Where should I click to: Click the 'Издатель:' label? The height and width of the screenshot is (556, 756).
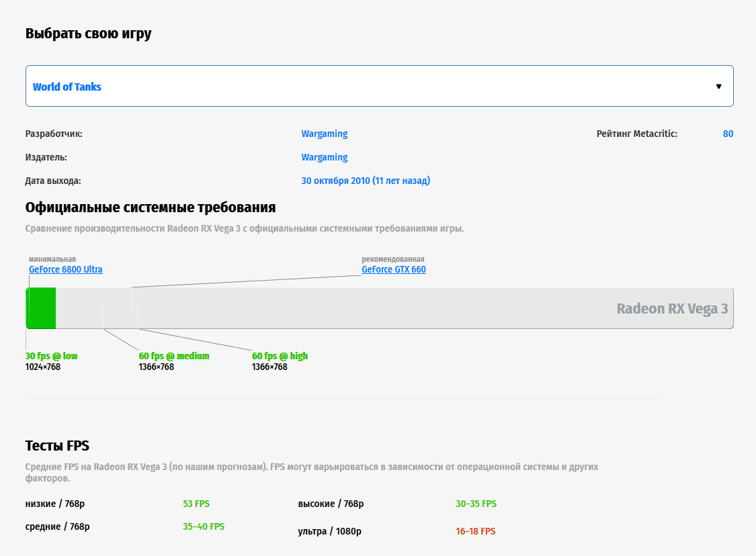pyautogui.click(x=46, y=158)
